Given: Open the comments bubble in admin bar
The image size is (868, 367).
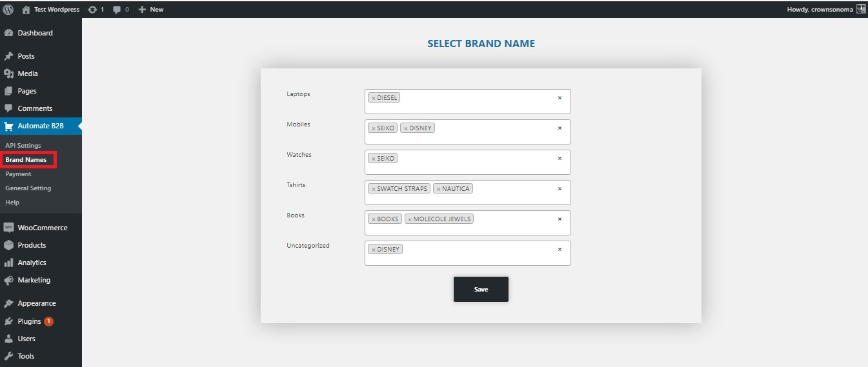Looking at the screenshot, I should tap(121, 9).
